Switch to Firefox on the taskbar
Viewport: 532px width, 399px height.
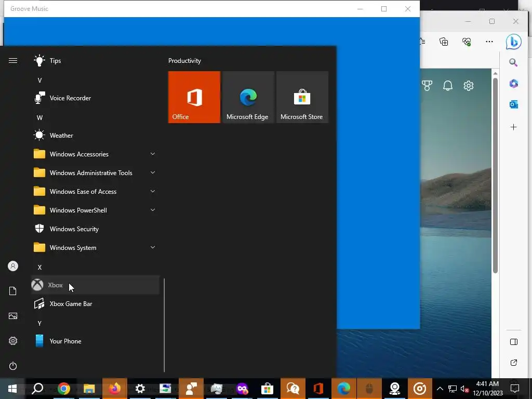click(115, 389)
